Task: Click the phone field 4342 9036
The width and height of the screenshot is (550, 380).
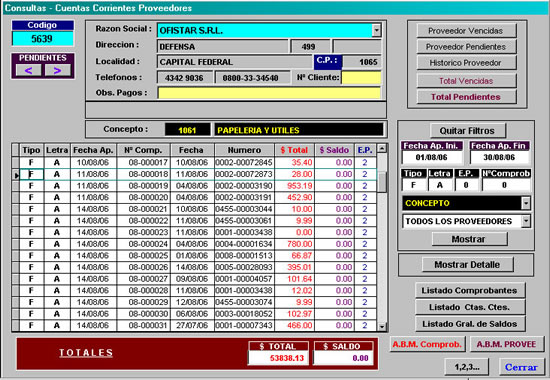Action: [185, 78]
